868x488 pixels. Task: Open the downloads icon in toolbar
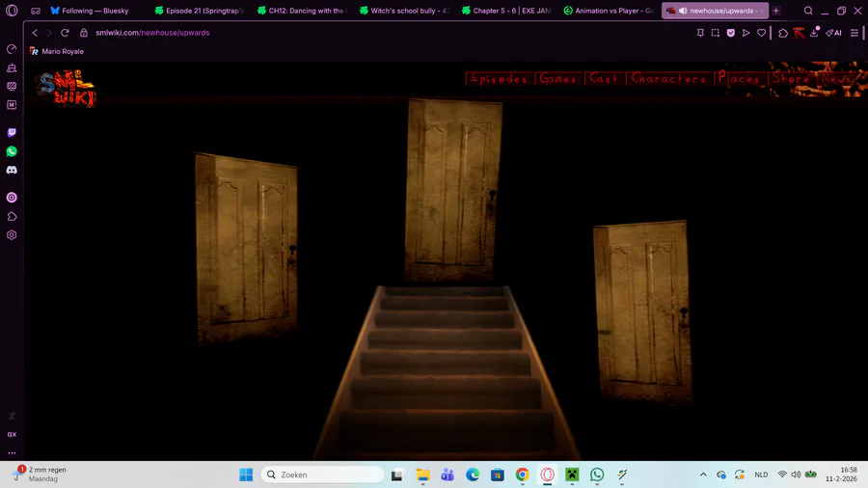(x=814, y=33)
